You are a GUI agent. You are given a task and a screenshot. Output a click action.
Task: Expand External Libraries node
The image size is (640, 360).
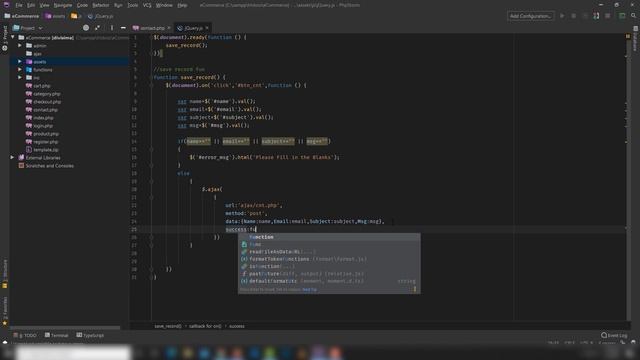[x=13, y=158]
